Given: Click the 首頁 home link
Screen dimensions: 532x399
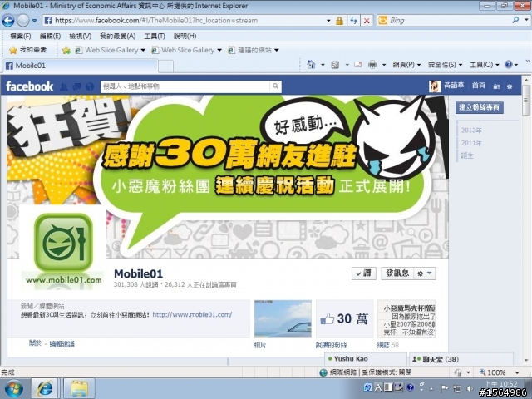Looking at the screenshot, I should (479, 86).
